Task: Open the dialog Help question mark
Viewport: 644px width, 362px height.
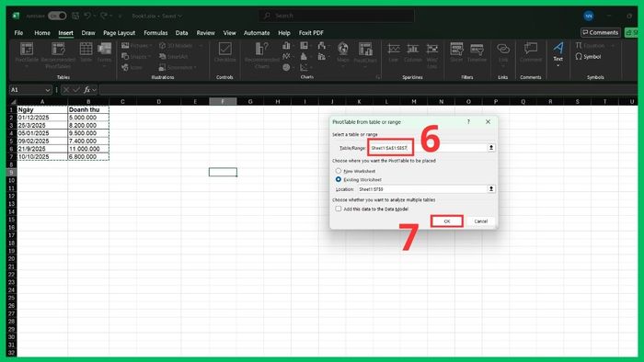Action: (x=468, y=122)
